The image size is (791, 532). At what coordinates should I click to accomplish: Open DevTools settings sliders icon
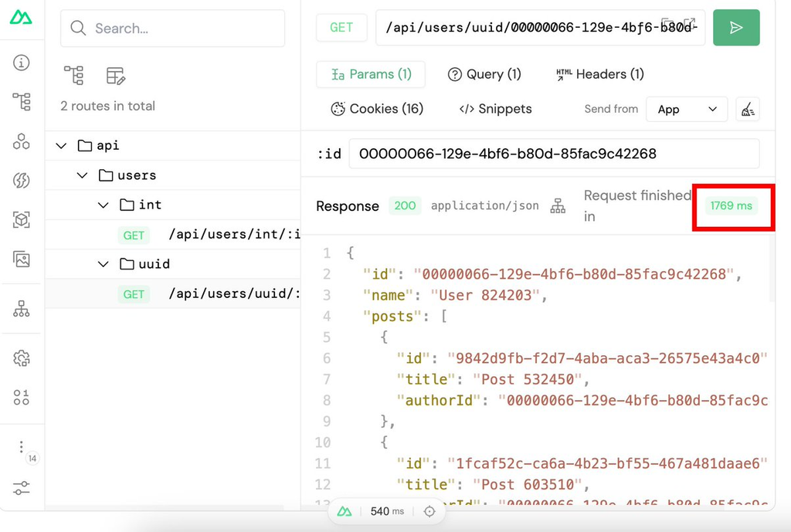click(x=21, y=488)
